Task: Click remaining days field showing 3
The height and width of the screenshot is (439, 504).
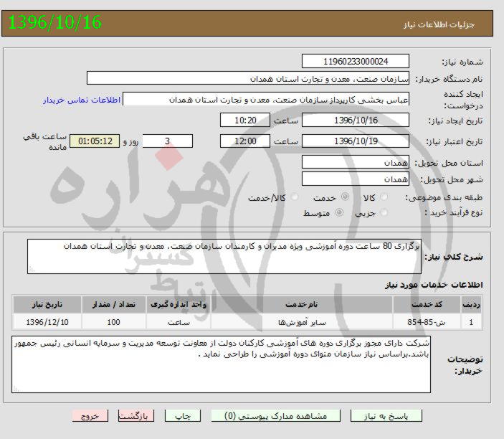Action: (x=168, y=141)
